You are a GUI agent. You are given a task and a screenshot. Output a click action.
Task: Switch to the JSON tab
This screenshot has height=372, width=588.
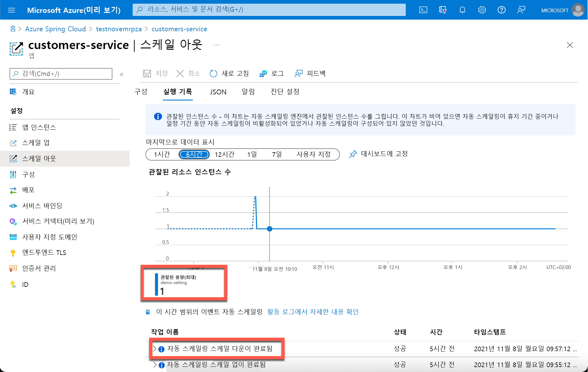point(218,92)
